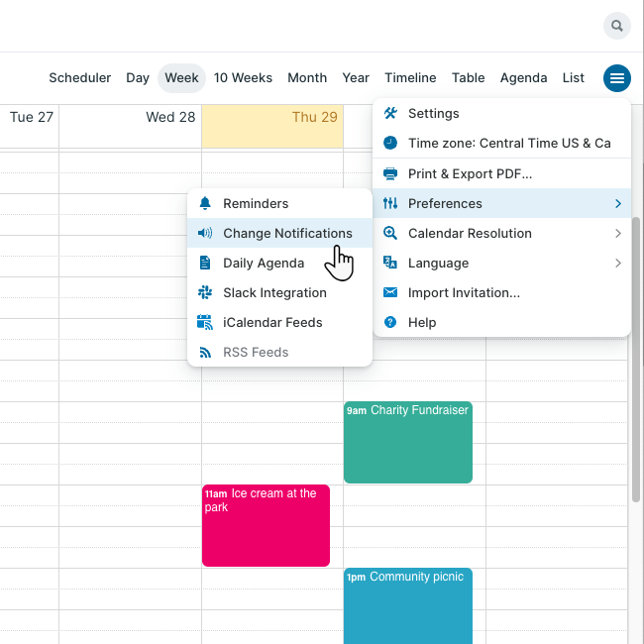Click the Preferences sliders icon
This screenshot has width=644, height=644.
pyautogui.click(x=390, y=203)
